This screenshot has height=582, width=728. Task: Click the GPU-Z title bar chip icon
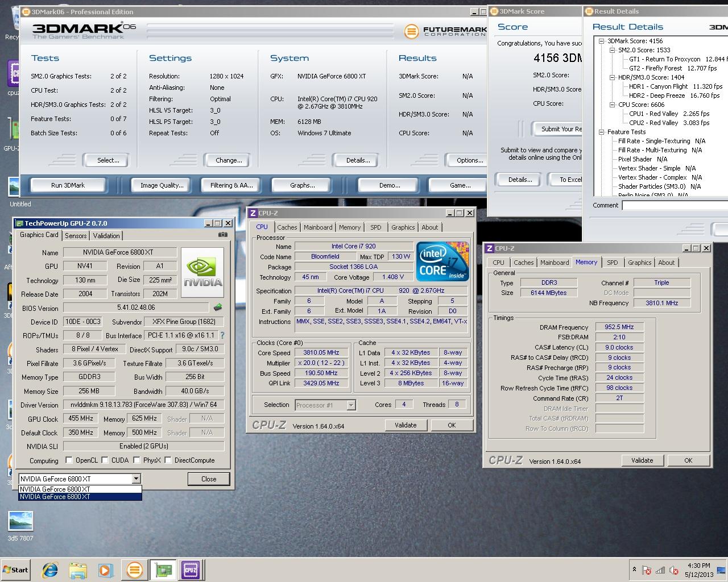[19, 223]
